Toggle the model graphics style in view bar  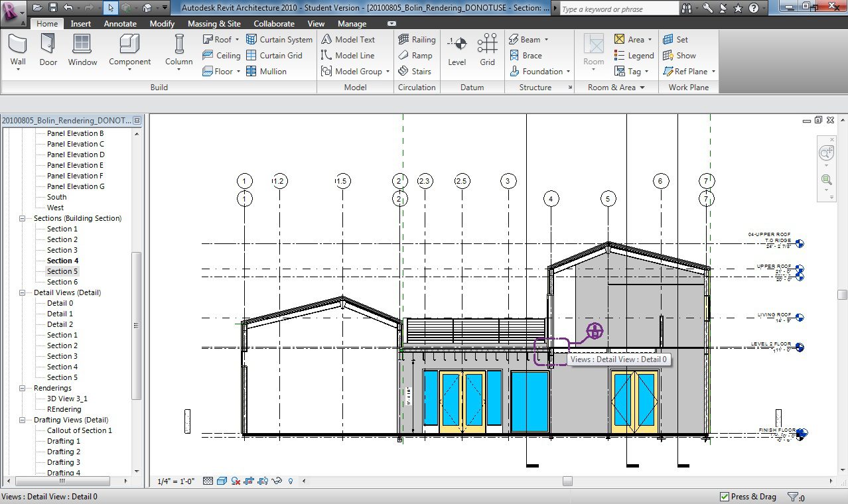point(222,481)
